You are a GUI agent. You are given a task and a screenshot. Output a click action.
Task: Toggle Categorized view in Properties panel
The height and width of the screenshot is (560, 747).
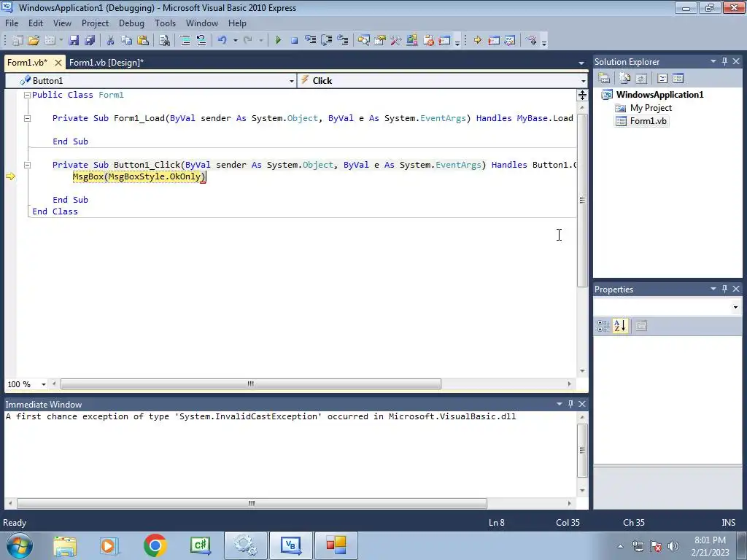[x=603, y=326]
